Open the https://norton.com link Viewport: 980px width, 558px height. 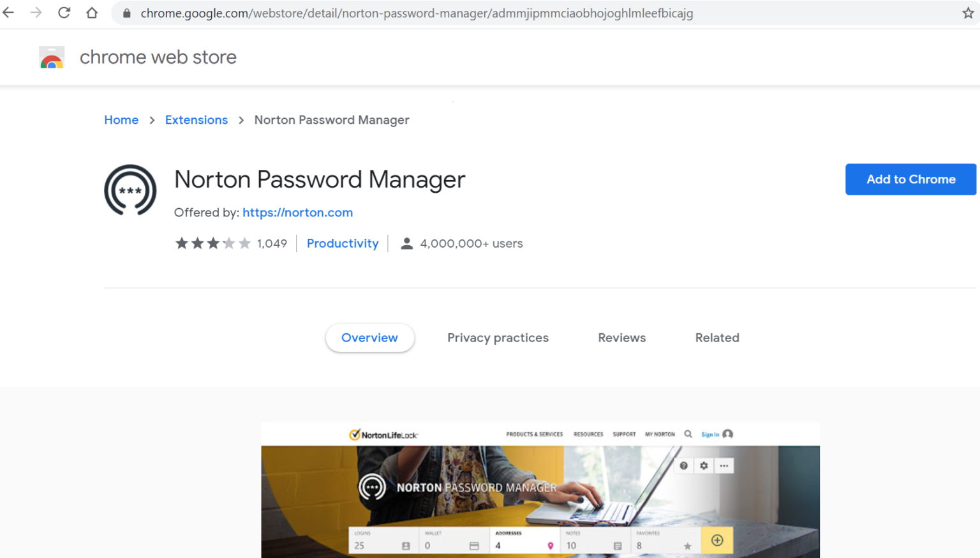click(x=297, y=213)
